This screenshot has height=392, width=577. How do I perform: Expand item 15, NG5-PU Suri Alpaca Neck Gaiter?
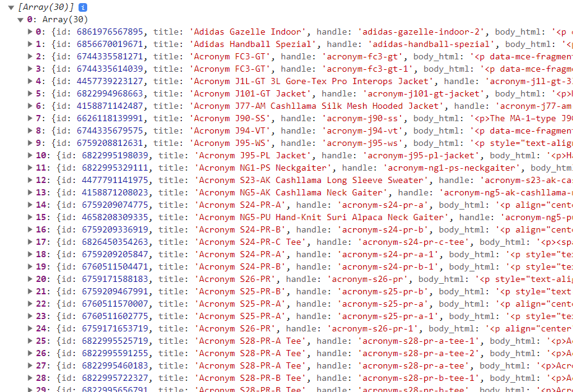(x=30, y=217)
